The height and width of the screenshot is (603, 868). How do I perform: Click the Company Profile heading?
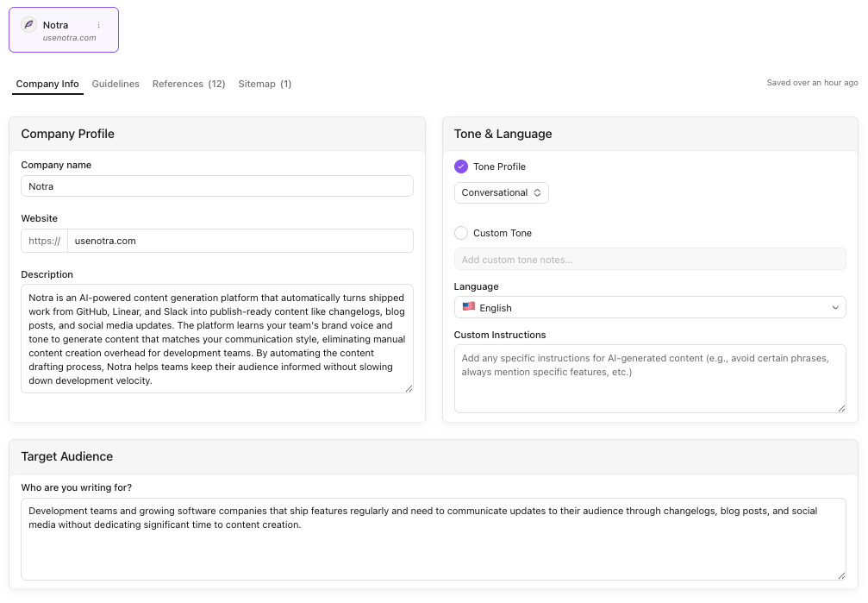point(67,134)
